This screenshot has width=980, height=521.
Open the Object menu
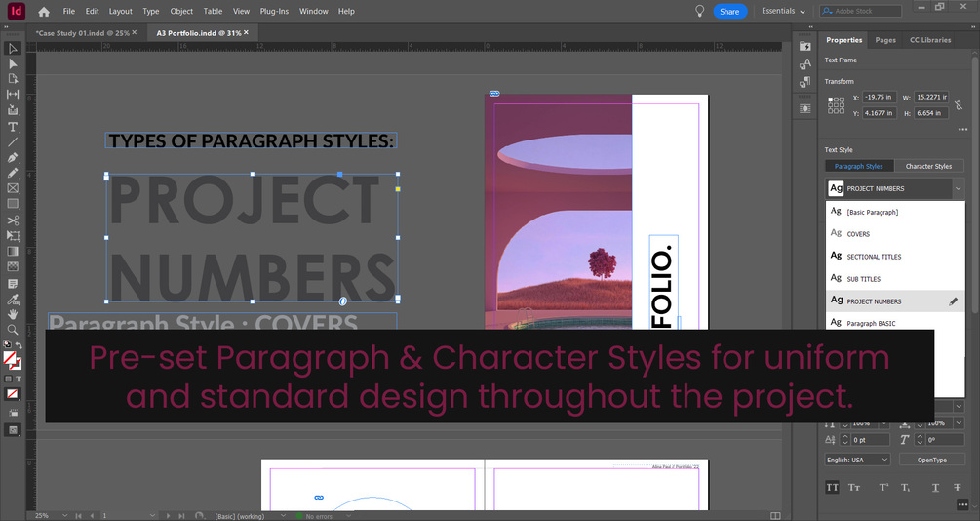tap(181, 12)
